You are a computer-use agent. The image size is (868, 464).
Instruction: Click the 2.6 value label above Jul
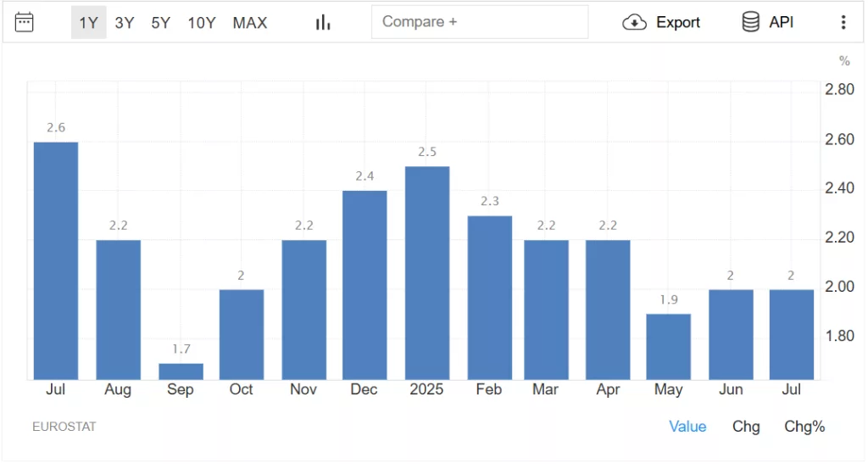(56, 127)
